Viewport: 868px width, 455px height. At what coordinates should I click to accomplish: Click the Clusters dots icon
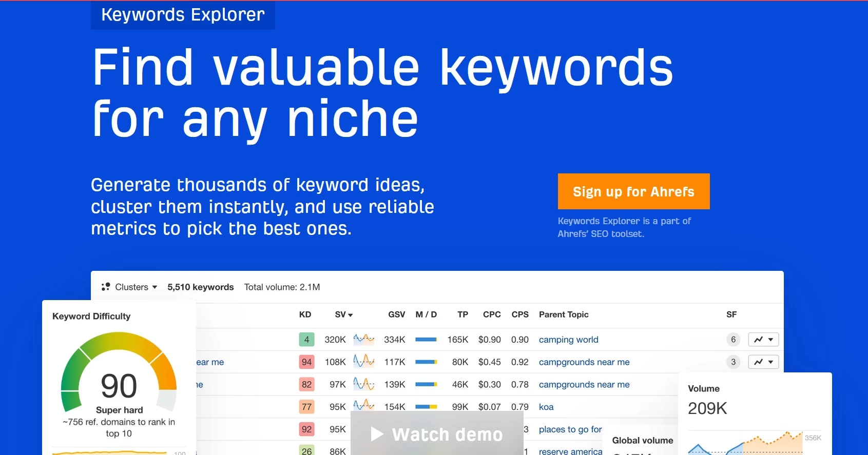point(106,287)
